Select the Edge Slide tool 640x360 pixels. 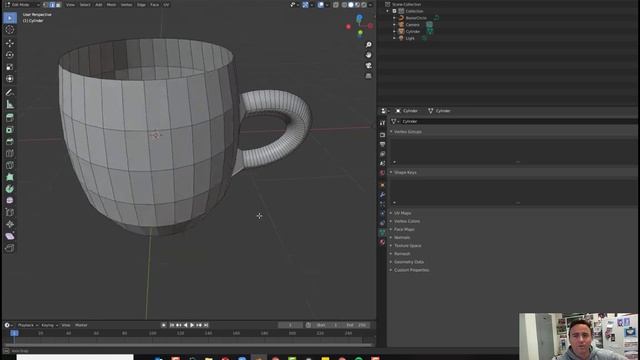pos(10,212)
